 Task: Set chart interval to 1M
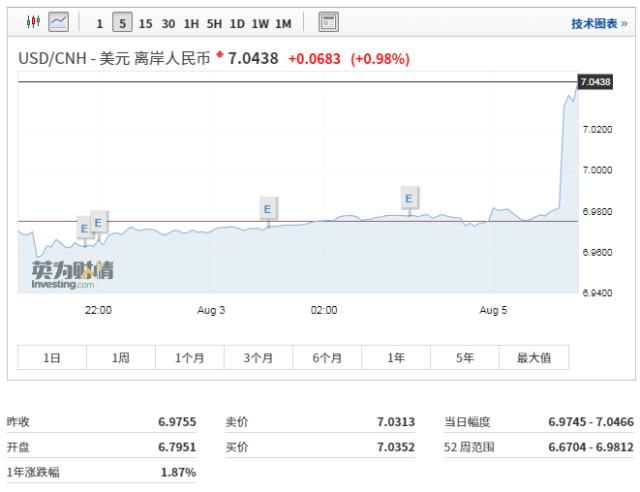point(283,24)
